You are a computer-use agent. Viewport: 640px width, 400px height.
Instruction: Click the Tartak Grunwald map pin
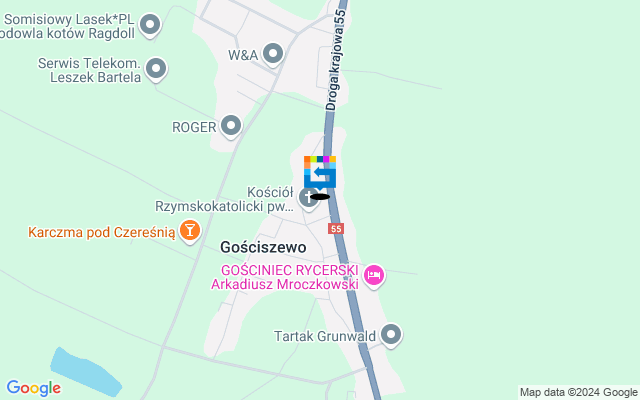pyautogui.click(x=391, y=335)
